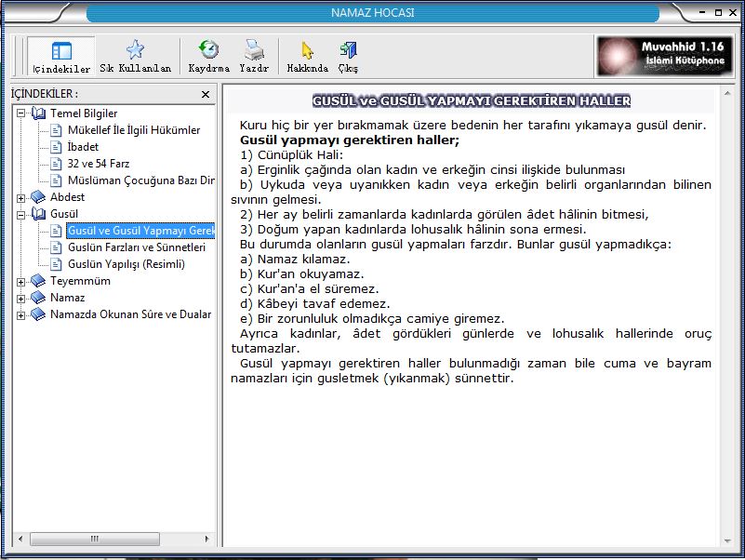Click tree panel scroll left arrow
The width and height of the screenshot is (745, 560).
(x=20, y=540)
